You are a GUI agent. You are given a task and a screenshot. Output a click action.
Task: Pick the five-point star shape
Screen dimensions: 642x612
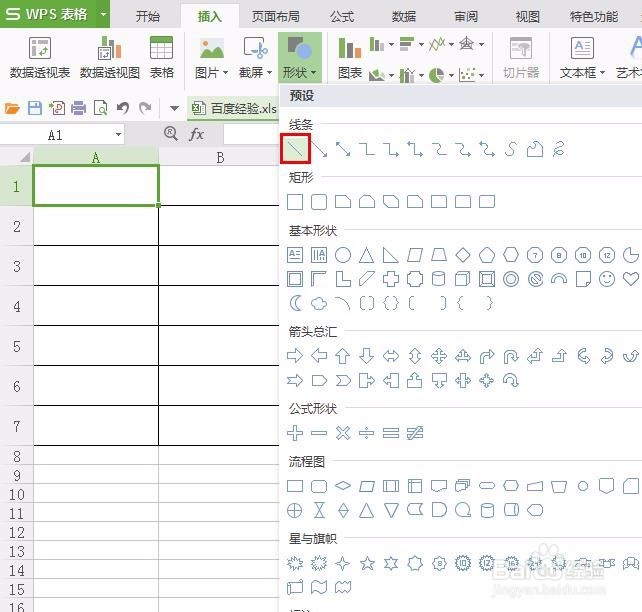(367, 563)
